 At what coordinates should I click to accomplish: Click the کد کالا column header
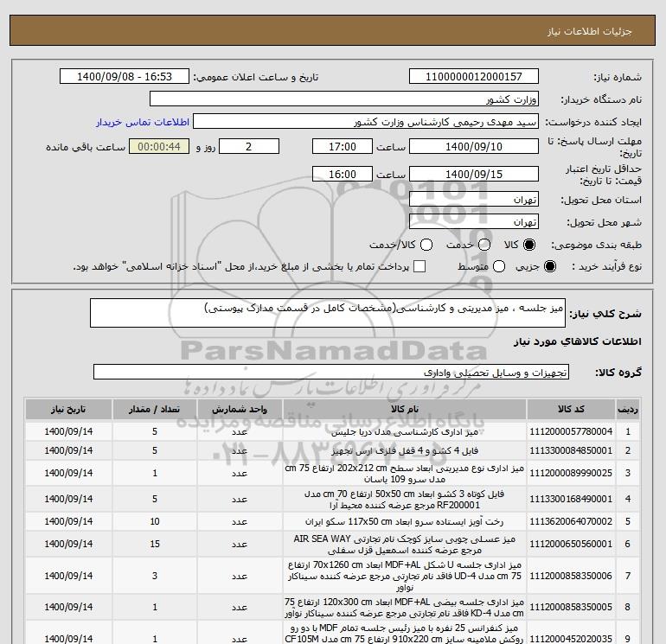571,409
